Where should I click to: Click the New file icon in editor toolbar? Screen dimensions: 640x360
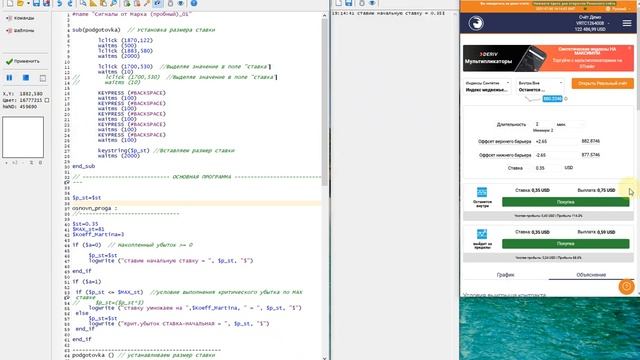tap(9, 3)
